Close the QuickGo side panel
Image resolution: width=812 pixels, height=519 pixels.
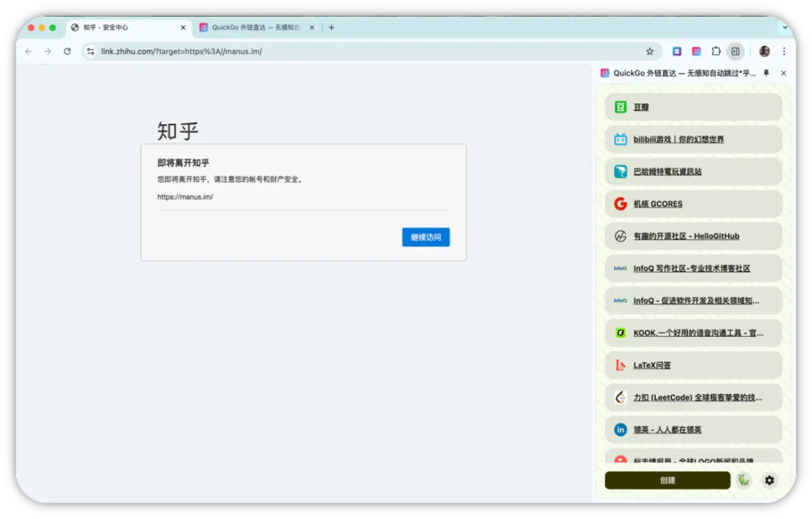pos(783,73)
